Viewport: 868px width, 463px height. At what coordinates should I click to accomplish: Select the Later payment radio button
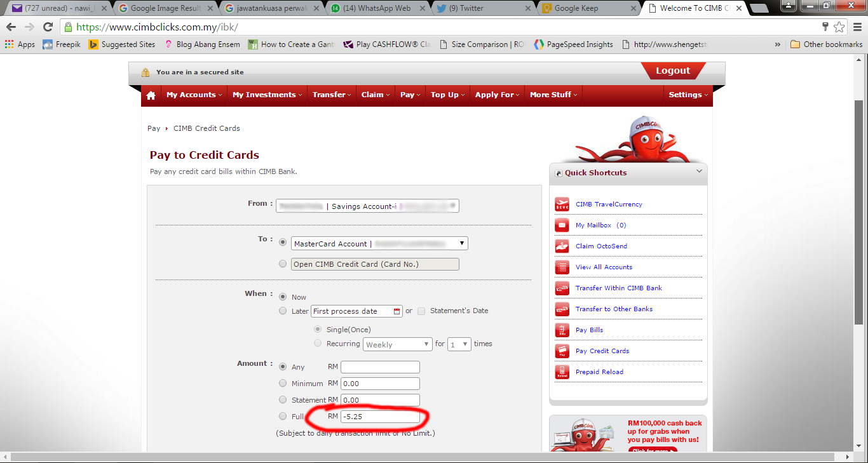pos(283,311)
